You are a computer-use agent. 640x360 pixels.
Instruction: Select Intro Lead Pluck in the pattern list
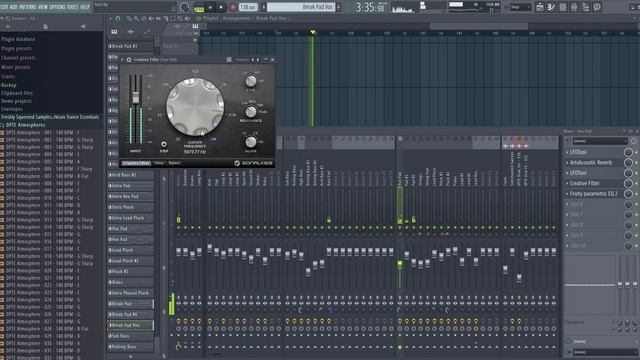click(130, 218)
